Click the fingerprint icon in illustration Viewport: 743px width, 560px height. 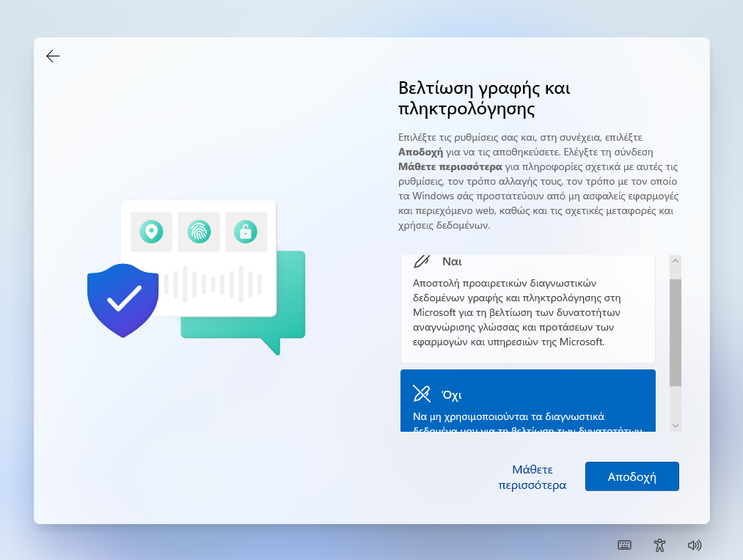[x=199, y=232]
